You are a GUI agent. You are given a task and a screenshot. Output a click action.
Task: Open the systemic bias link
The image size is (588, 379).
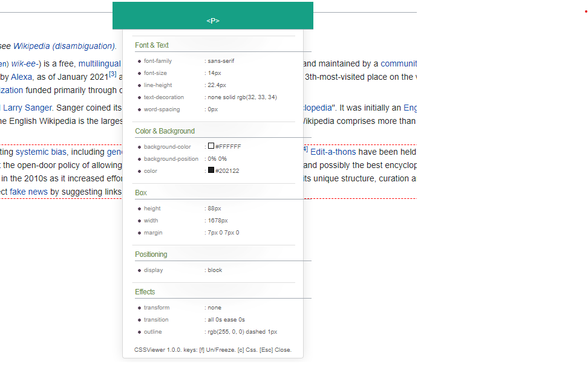pyautogui.click(x=41, y=152)
